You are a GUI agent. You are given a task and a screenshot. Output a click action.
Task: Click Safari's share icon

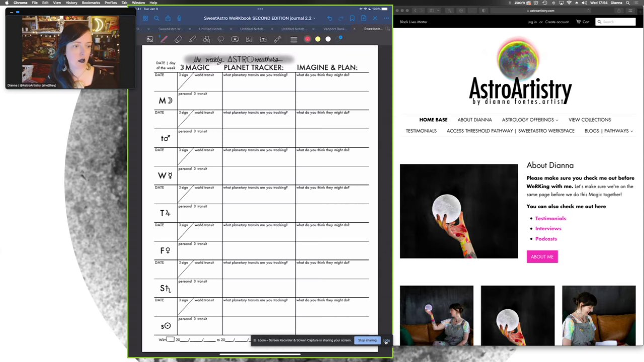click(x=619, y=11)
